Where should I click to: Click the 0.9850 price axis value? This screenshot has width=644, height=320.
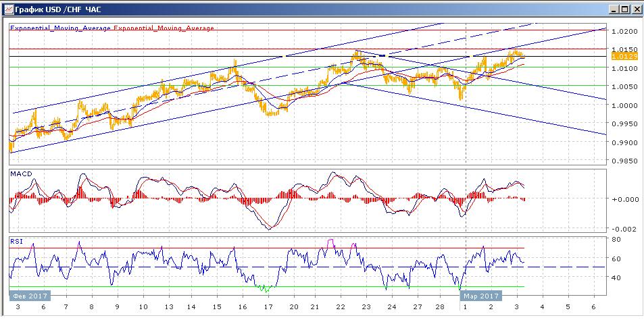pos(624,161)
